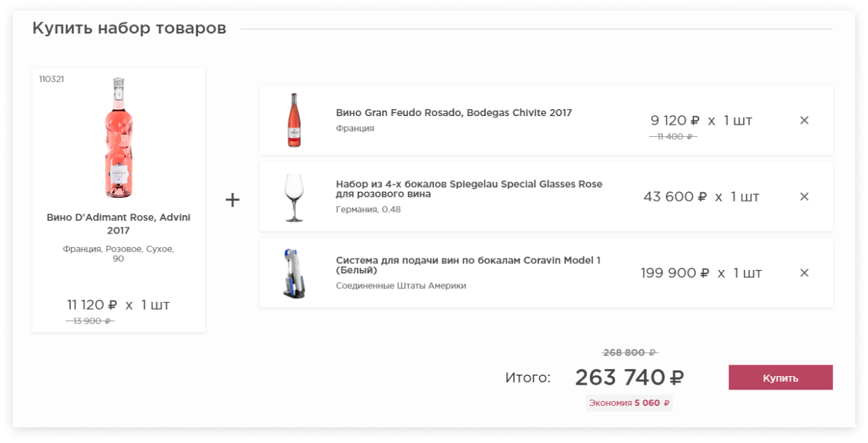Open Вино Gran Feudo Rosado product title
Image resolution: width=868 pixels, height=443 pixels.
(x=453, y=113)
